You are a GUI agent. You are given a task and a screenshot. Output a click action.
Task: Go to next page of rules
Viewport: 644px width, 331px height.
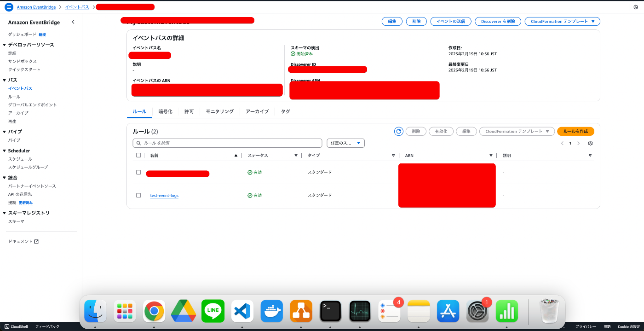pyautogui.click(x=578, y=143)
